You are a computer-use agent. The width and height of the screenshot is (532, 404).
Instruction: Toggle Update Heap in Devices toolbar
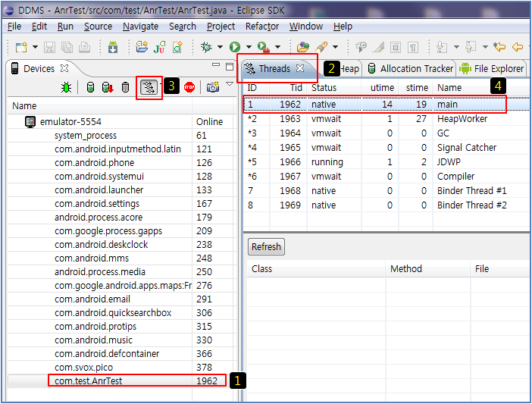[x=90, y=87]
